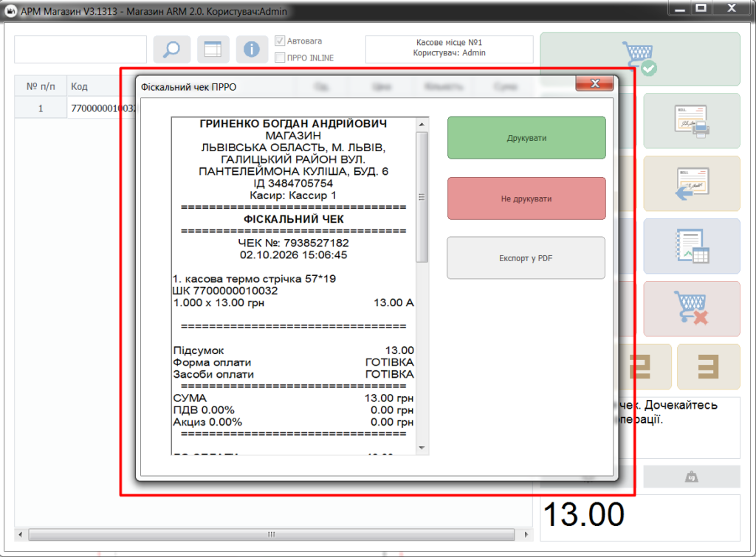
Task: Click the Форма оплати label on the receipt
Action: pos(212,362)
